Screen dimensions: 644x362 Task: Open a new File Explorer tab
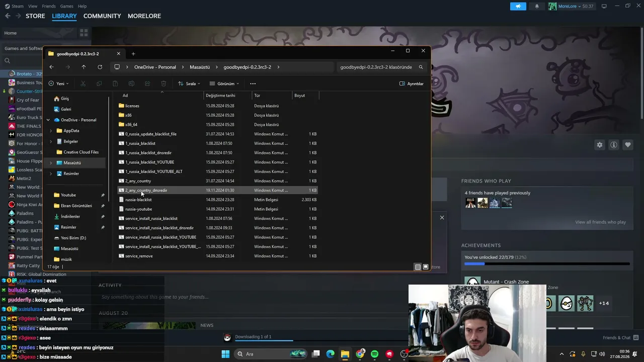(133, 54)
